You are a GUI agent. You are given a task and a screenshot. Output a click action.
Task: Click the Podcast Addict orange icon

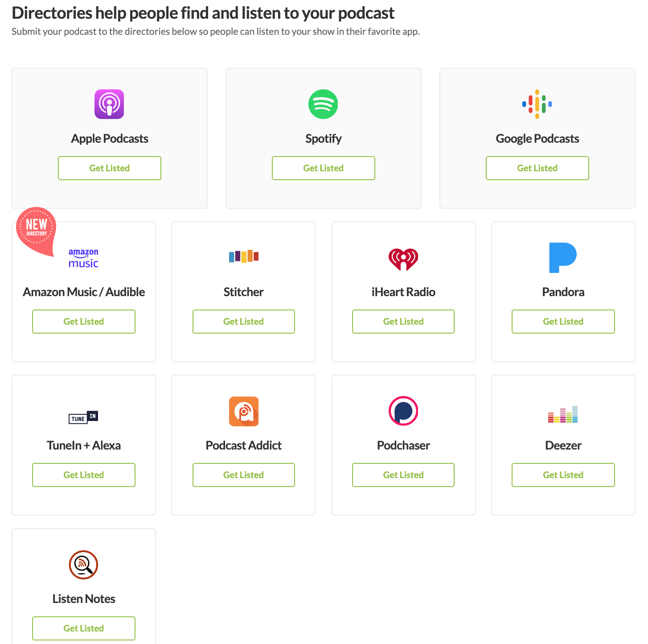tap(243, 411)
